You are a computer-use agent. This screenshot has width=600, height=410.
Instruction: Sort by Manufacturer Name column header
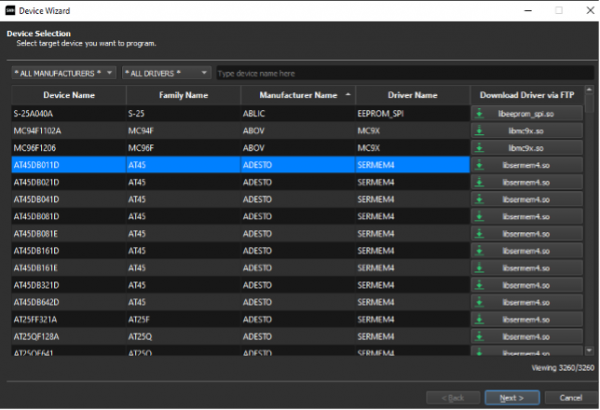click(x=298, y=95)
